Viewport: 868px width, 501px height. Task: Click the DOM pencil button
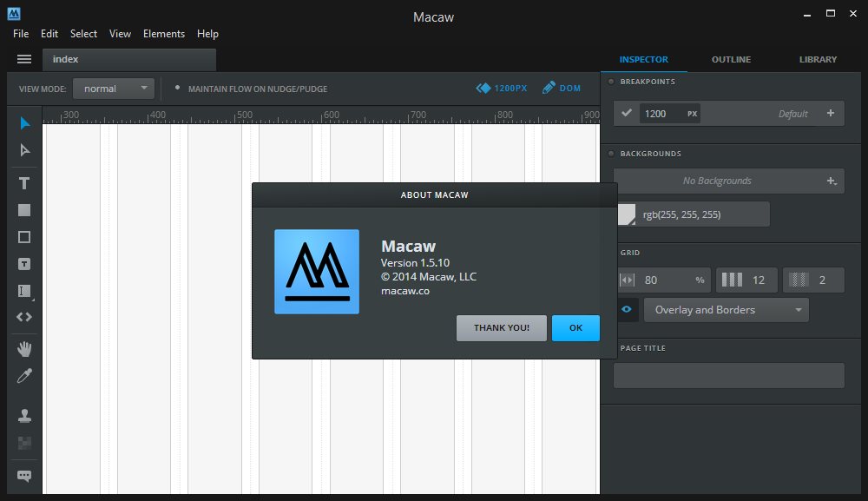tap(562, 88)
